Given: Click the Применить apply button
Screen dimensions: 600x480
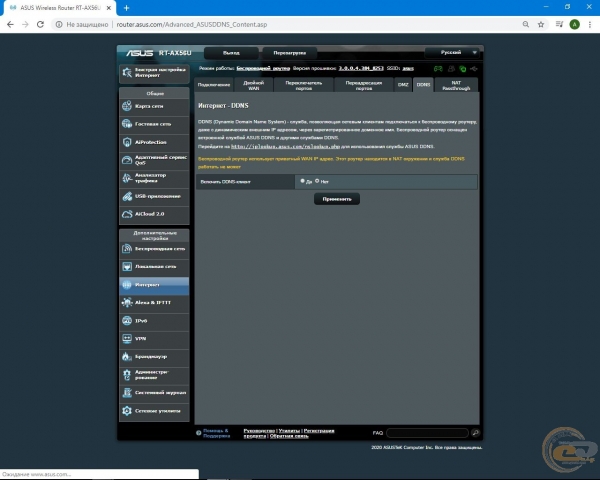Looking at the screenshot, I should 337,199.
